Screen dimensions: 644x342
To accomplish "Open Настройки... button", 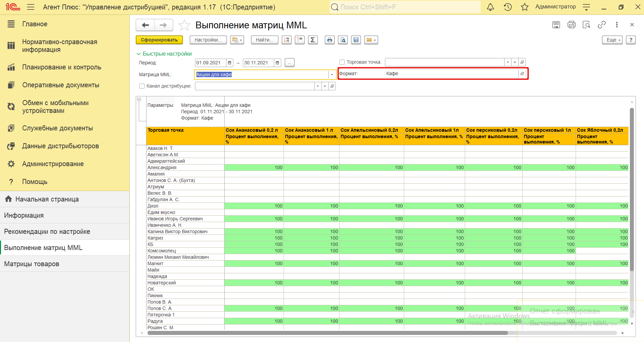I will [208, 40].
